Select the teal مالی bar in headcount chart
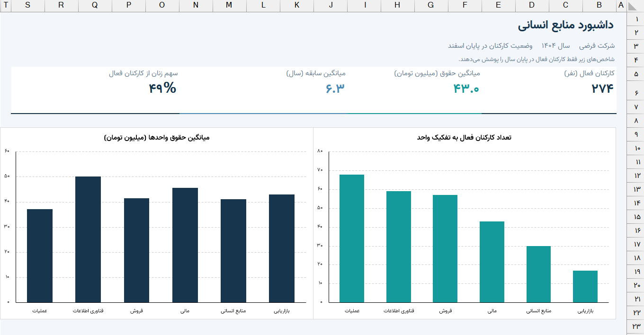 pos(492,262)
